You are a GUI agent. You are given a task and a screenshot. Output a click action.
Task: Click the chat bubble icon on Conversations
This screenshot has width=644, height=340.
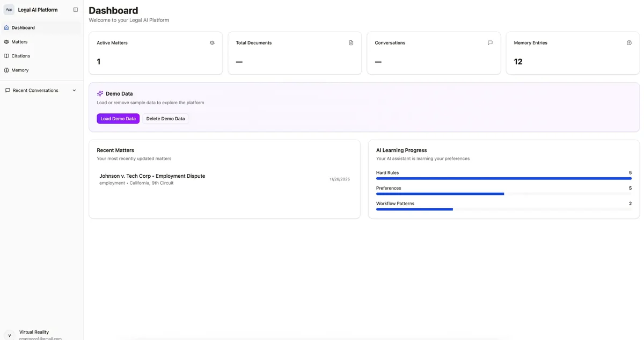(490, 43)
